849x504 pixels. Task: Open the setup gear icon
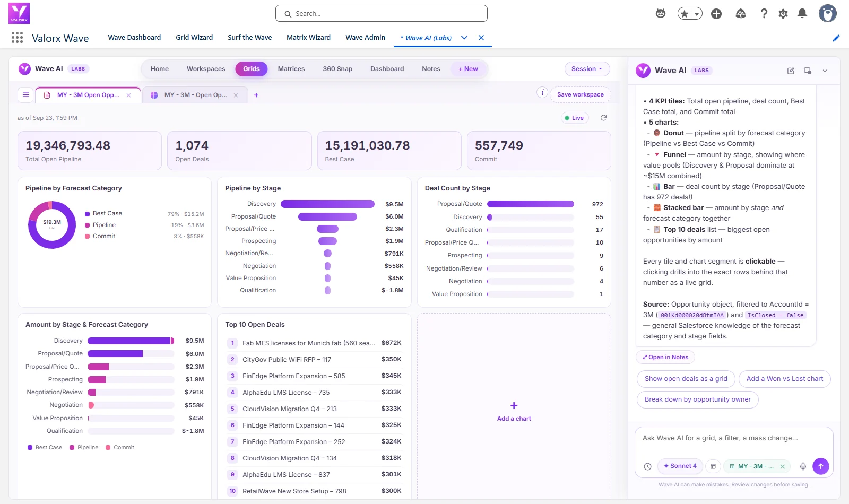[x=783, y=14]
